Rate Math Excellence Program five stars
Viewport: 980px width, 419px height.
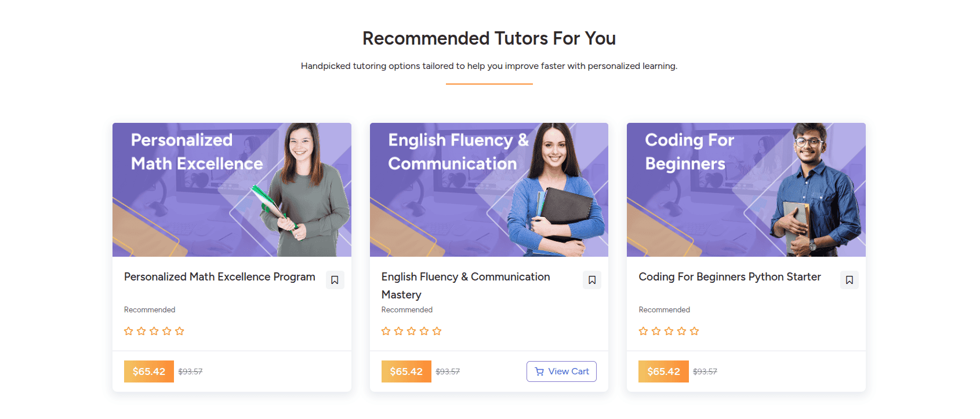pos(180,331)
